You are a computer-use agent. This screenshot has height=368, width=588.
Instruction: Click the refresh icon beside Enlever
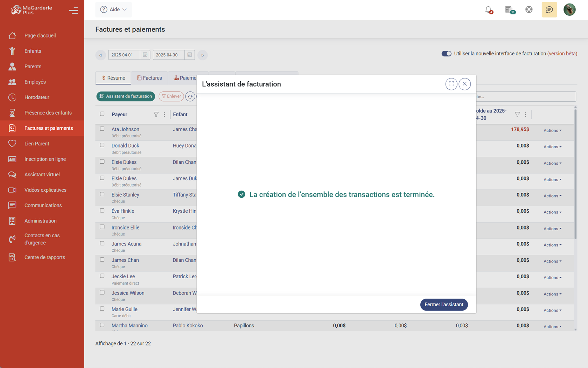pyautogui.click(x=190, y=96)
